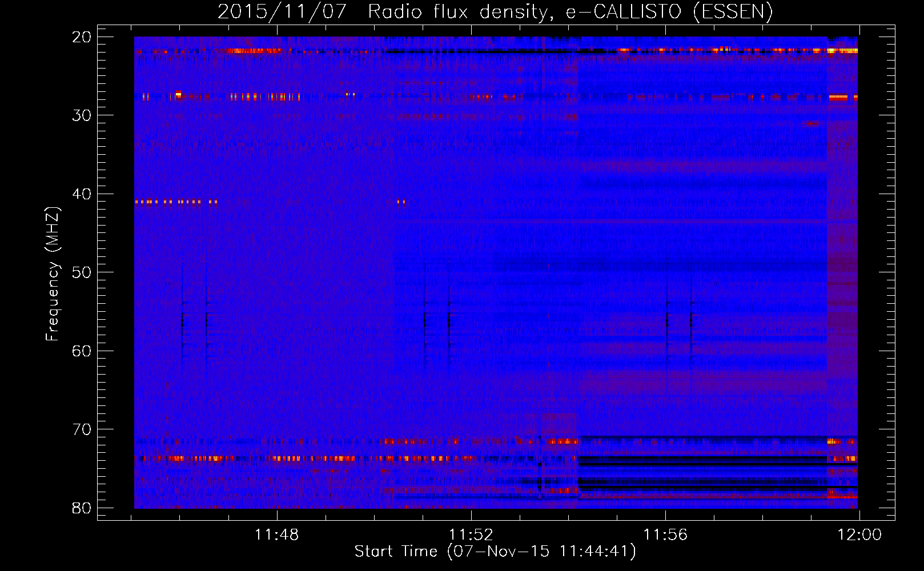Select the 70 frequency tick label
The width and height of the screenshot is (924, 571).
tap(82, 429)
